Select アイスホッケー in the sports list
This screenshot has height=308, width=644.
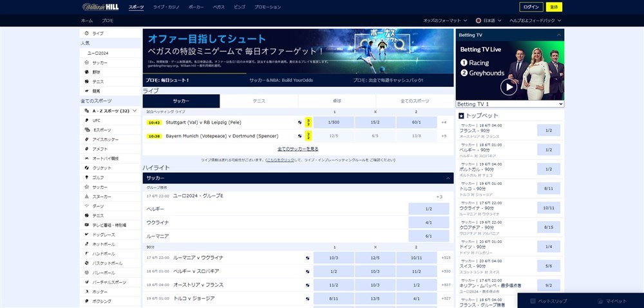tap(110, 140)
